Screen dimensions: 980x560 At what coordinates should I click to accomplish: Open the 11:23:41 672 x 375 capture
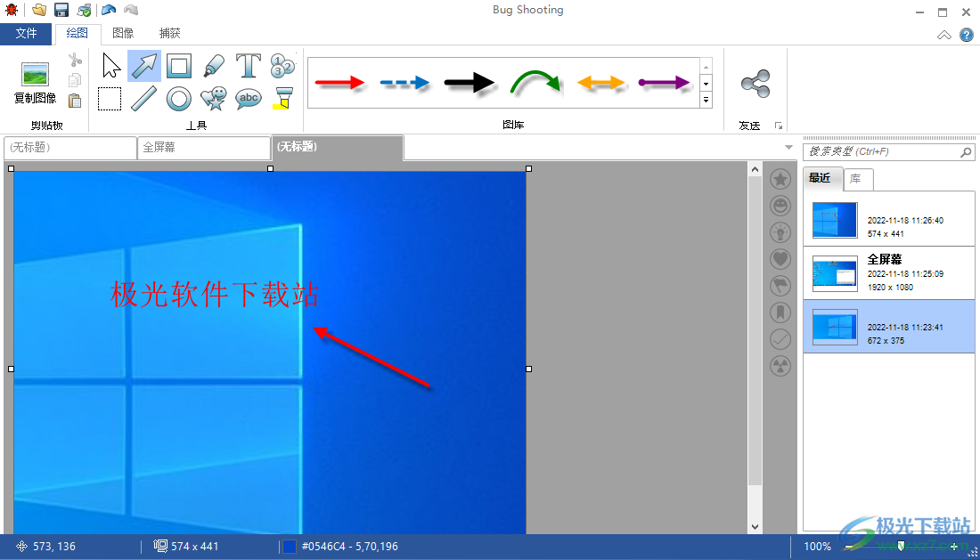click(889, 327)
